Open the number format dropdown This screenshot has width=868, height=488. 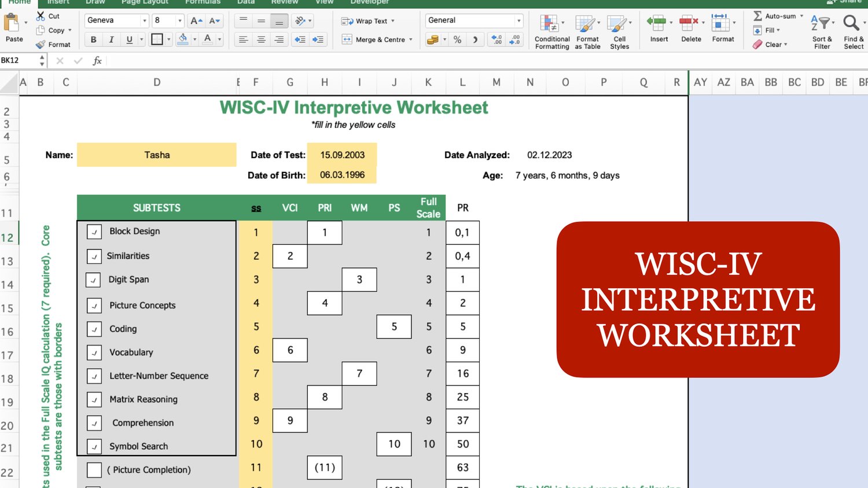tap(518, 21)
